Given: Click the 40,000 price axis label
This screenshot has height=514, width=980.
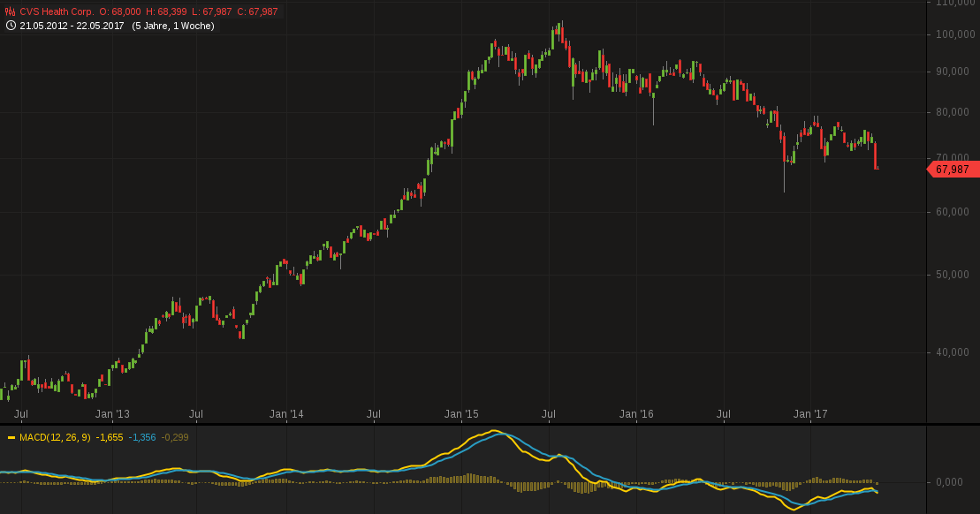Looking at the screenshot, I should pos(953,352).
